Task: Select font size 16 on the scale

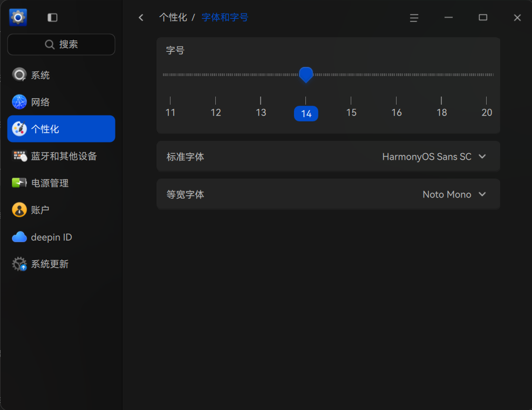Action: [396, 112]
